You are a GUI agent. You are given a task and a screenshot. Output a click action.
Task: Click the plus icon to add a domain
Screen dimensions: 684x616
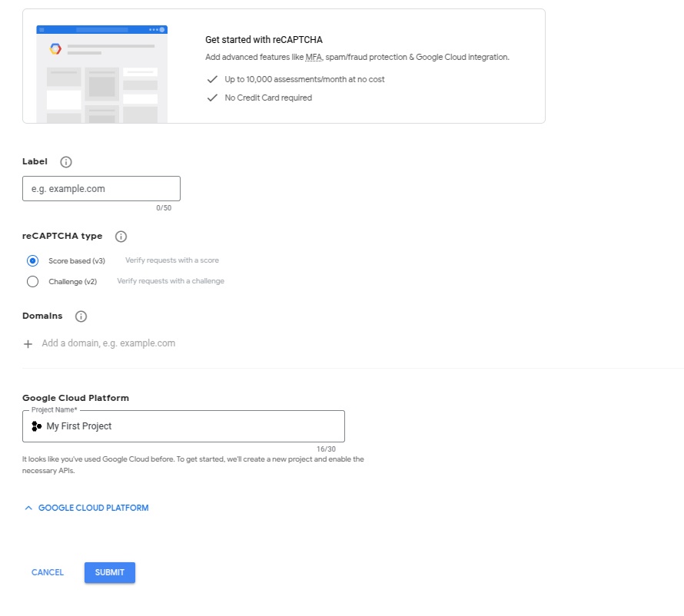28,344
